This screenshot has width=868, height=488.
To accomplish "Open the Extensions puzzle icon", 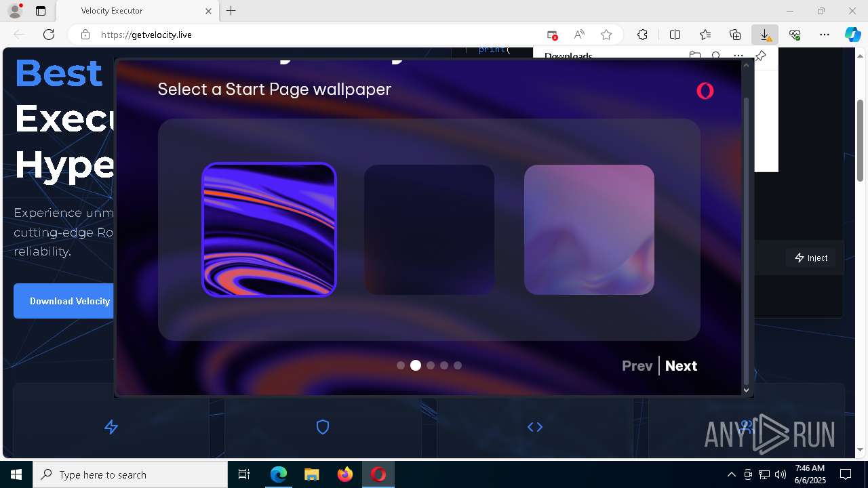I will point(642,35).
